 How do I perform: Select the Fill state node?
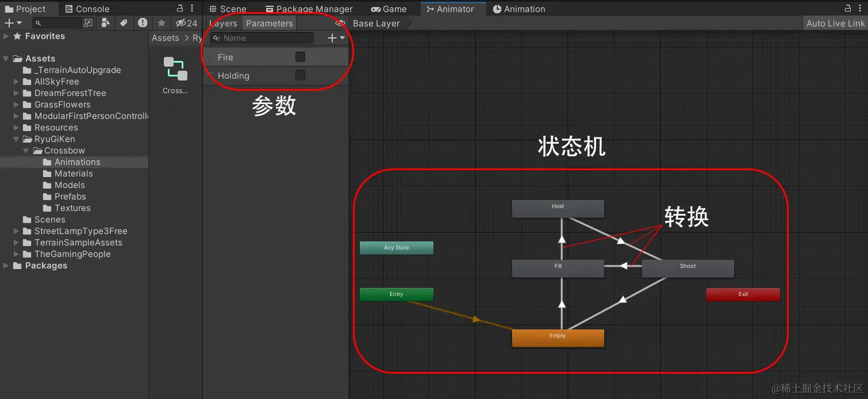coord(558,268)
